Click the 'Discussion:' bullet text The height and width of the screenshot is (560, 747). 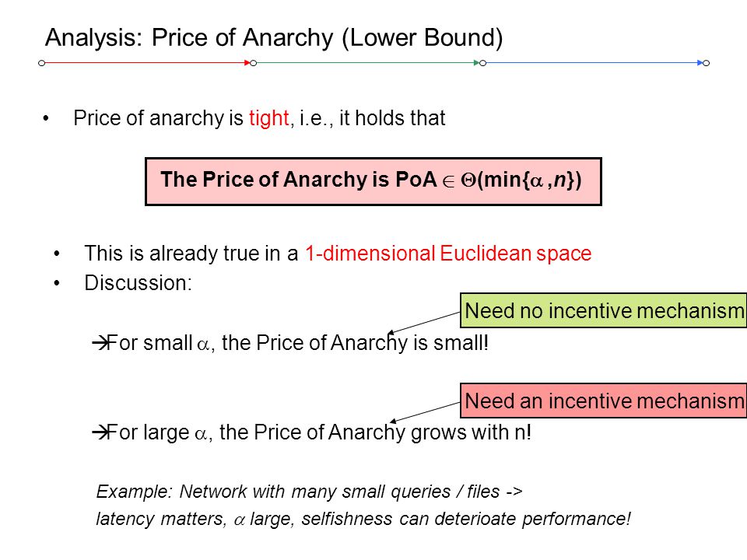click(138, 283)
